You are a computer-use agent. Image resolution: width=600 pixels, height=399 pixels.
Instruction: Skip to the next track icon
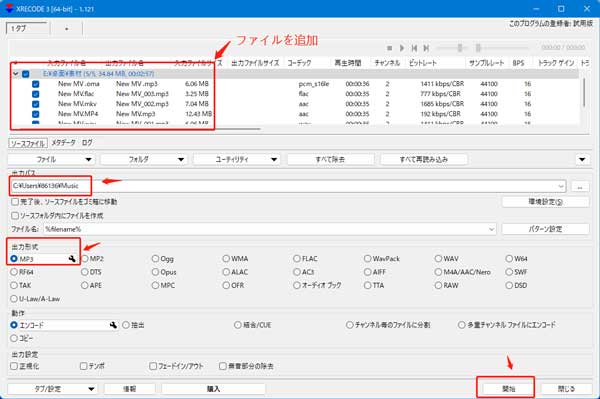(426, 48)
